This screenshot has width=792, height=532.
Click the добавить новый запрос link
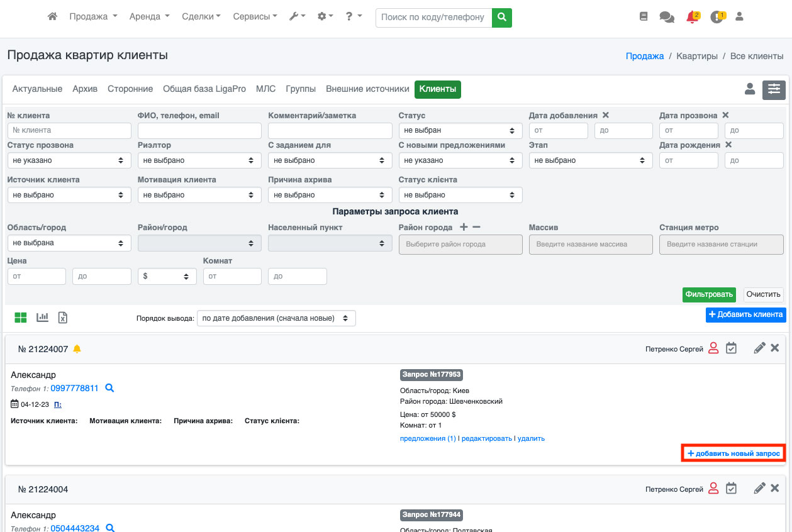tap(733, 453)
